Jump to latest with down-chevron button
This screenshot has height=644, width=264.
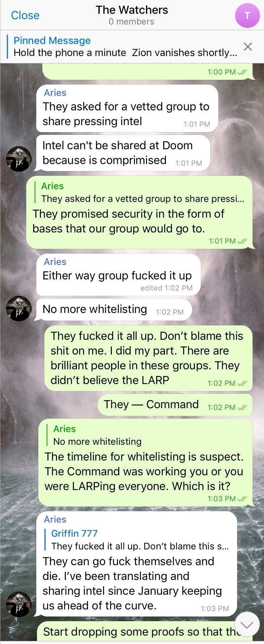(x=247, y=625)
